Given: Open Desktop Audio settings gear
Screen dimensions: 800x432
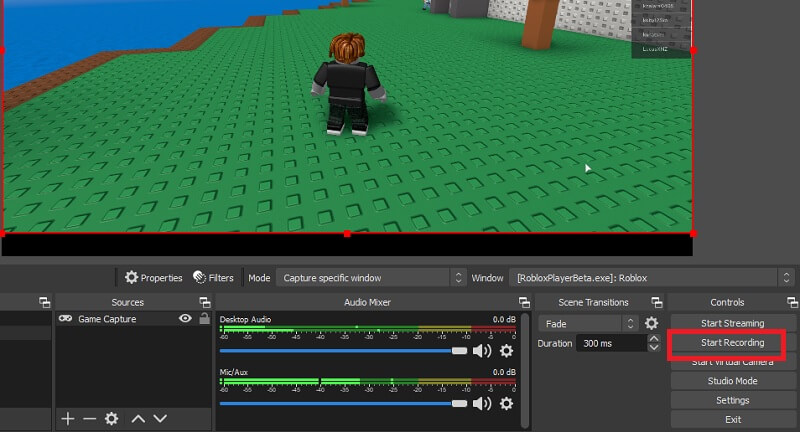Looking at the screenshot, I should click(506, 351).
